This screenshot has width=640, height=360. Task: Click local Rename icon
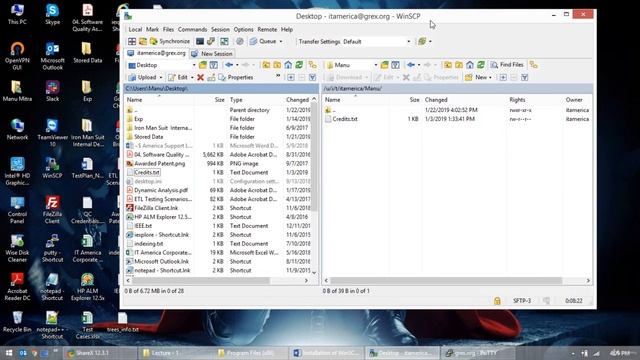pos(211,77)
